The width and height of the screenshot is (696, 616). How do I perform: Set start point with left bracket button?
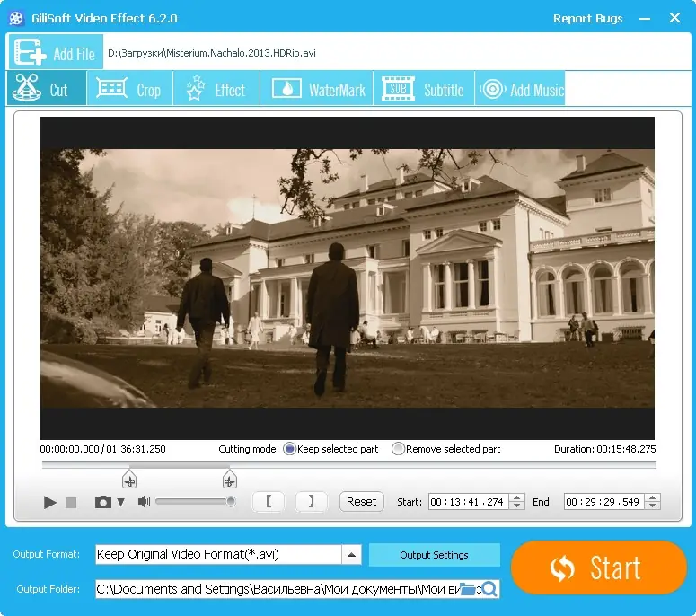click(x=269, y=501)
